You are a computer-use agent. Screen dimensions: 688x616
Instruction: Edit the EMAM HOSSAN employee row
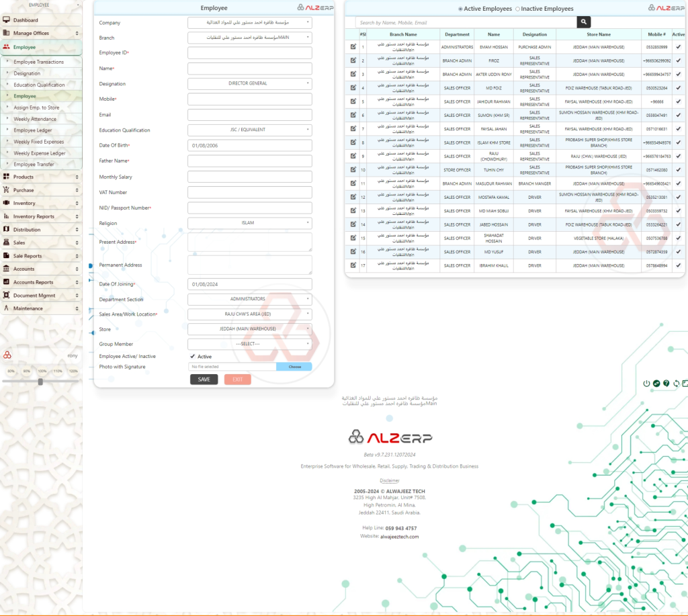point(353,46)
